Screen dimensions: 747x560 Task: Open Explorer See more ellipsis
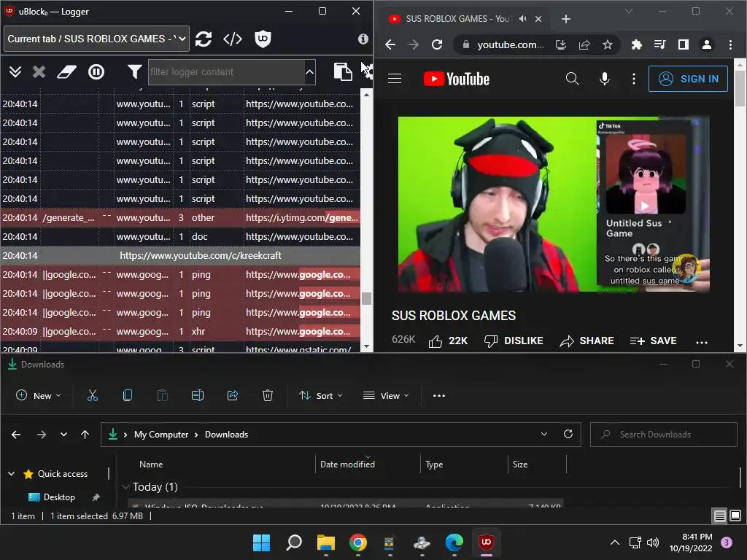pyautogui.click(x=438, y=396)
